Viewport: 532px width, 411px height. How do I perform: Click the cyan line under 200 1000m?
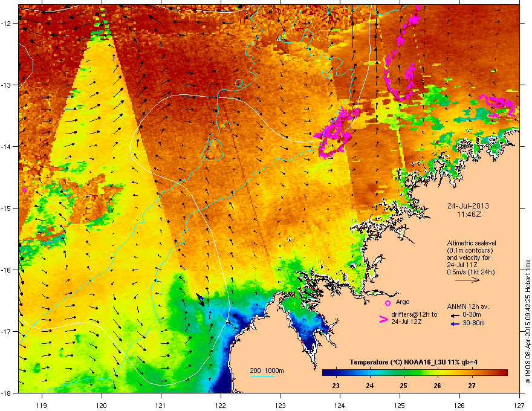click(x=262, y=376)
